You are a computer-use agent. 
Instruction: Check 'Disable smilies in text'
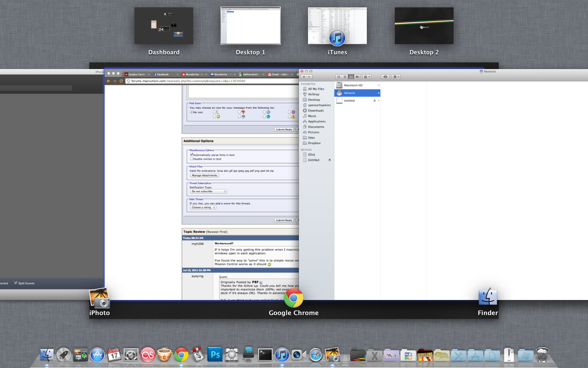191,159
